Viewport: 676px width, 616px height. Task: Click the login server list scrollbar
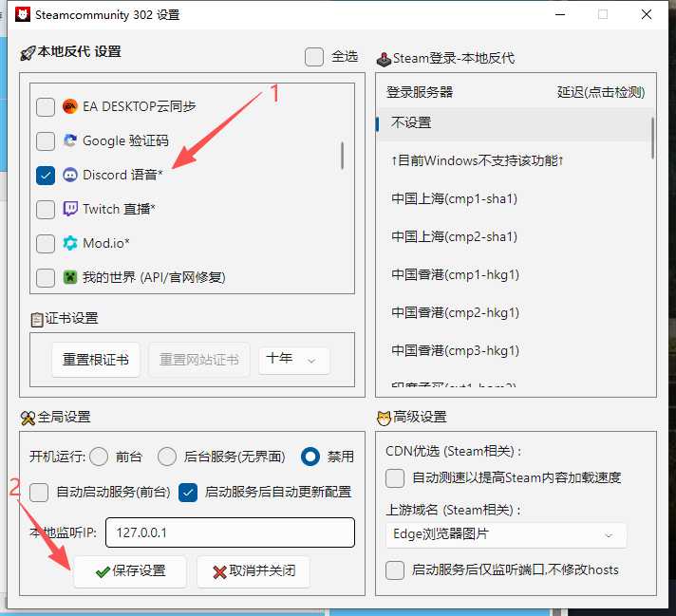click(x=652, y=138)
